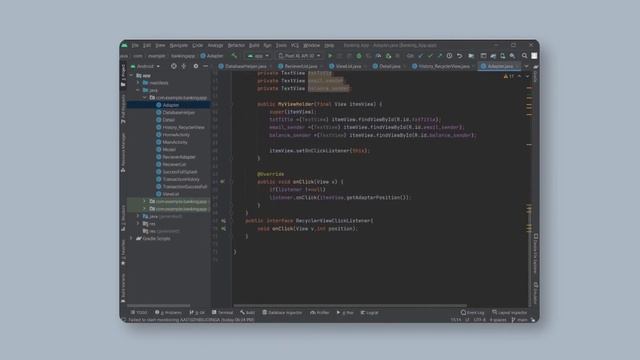Open the Run tool window
Image resolution: width=640 pixels, height=360 pixels.
tap(345, 313)
